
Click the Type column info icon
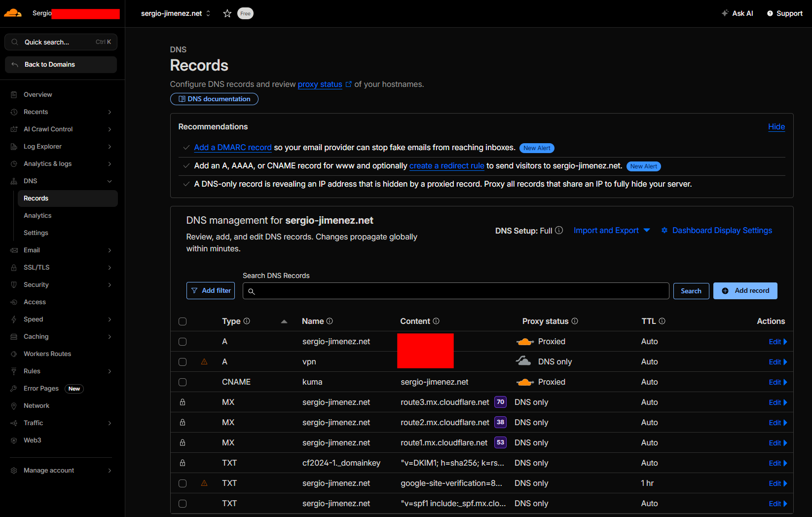tap(247, 321)
